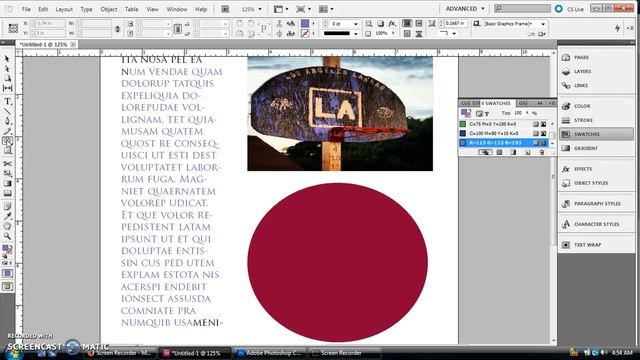The width and height of the screenshot is (640, 360).
Task: Toggle Show Gradient Swatches button
Action: (513, 152)
